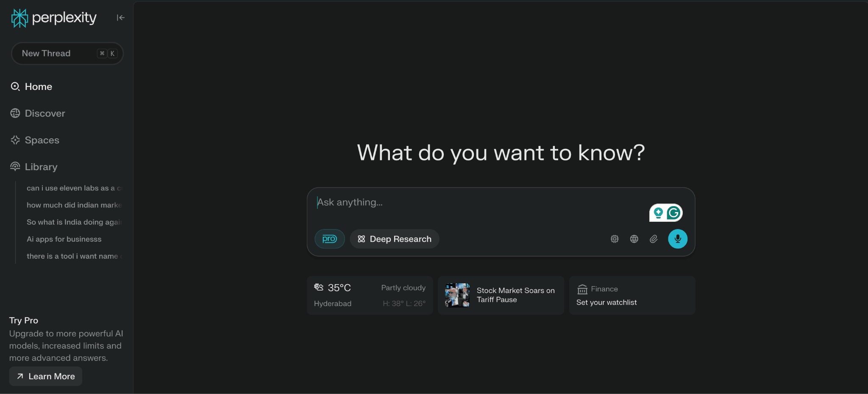Click the microphone voice input button
Screen dimensions: 868x394
677,239
